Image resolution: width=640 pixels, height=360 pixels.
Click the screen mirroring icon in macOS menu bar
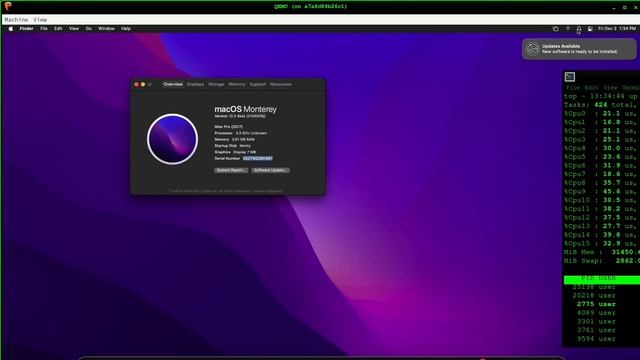556,29
